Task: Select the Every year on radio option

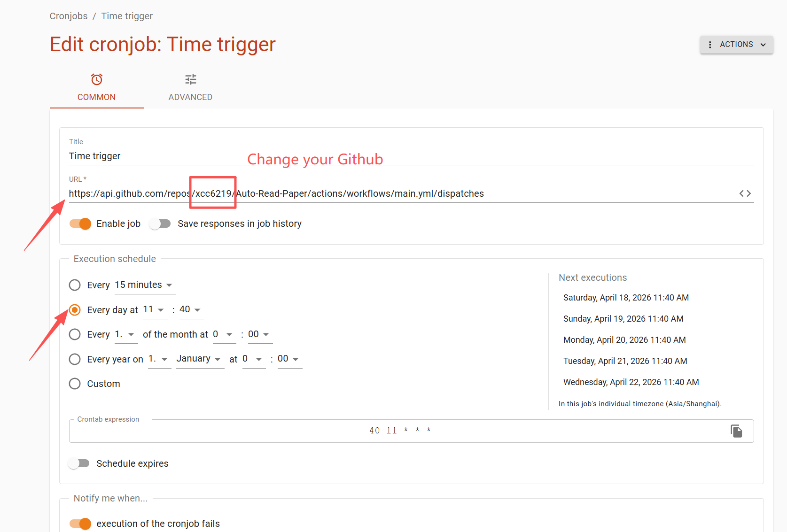Action: point(75,359)
